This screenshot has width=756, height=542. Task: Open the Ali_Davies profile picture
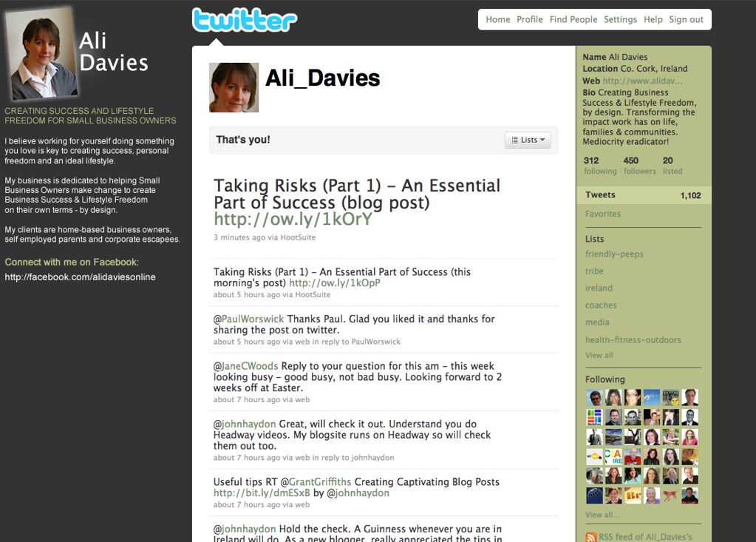click(234, 87)
